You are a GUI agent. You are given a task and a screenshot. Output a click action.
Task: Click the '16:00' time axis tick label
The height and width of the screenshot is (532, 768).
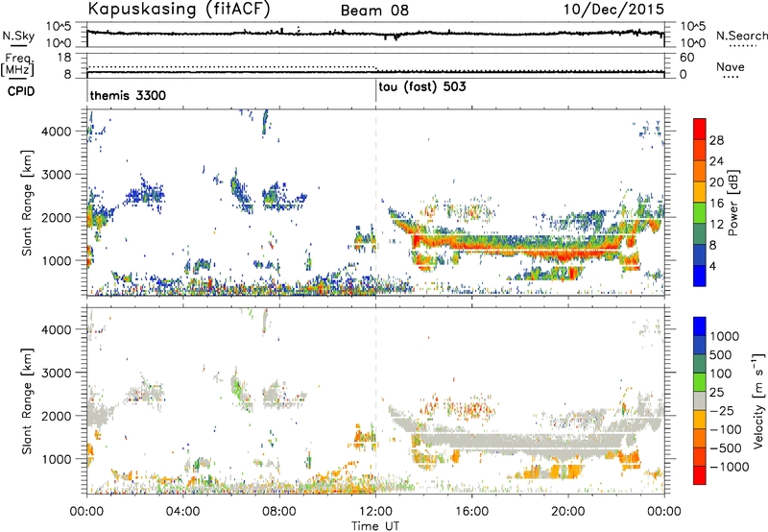471,512
